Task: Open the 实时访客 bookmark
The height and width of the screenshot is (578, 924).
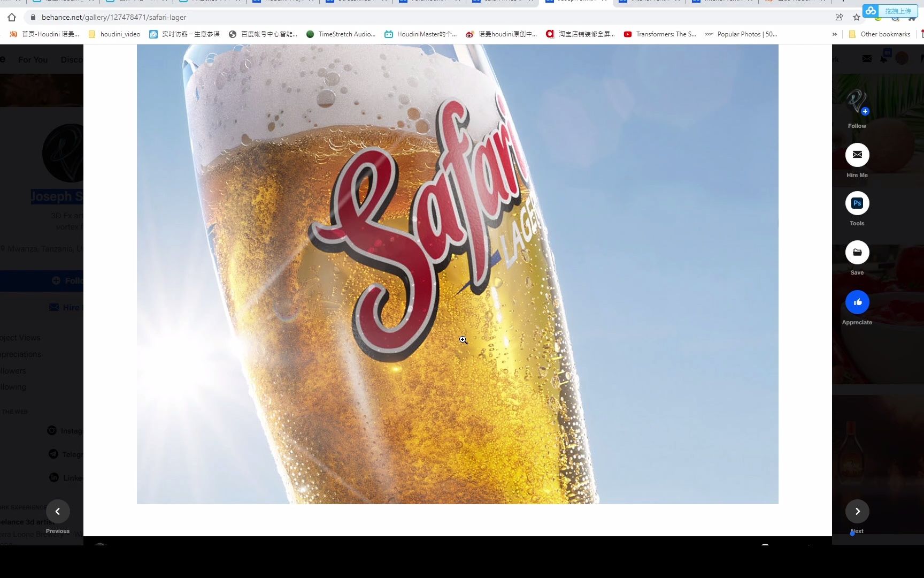Action: point(184,34)
